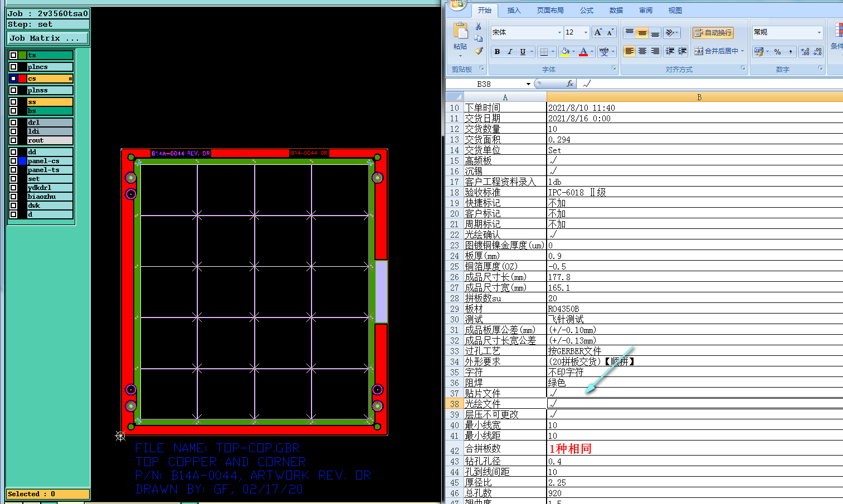Click the 合并后居中 merge button

point(715,51)
